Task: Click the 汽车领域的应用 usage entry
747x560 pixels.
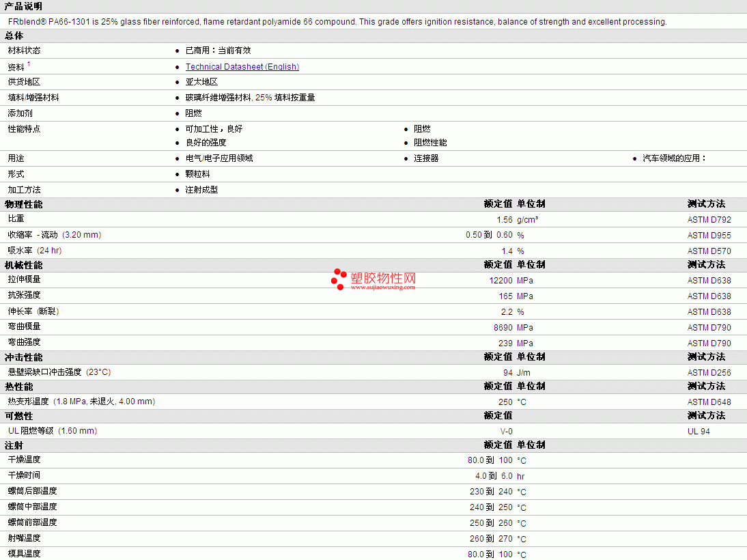Action: (674, 158)
